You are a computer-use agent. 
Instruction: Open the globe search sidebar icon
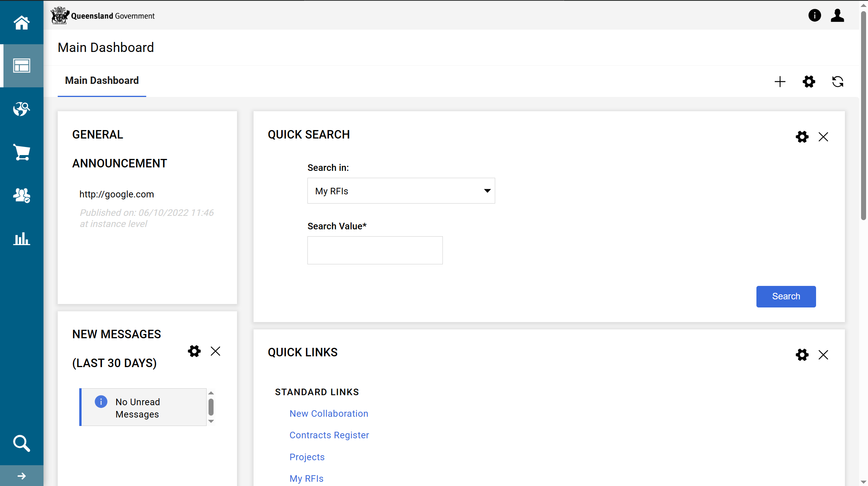22,109
